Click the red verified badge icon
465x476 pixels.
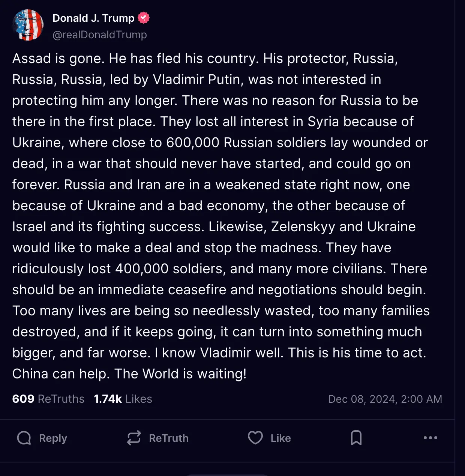coord(144,18)
